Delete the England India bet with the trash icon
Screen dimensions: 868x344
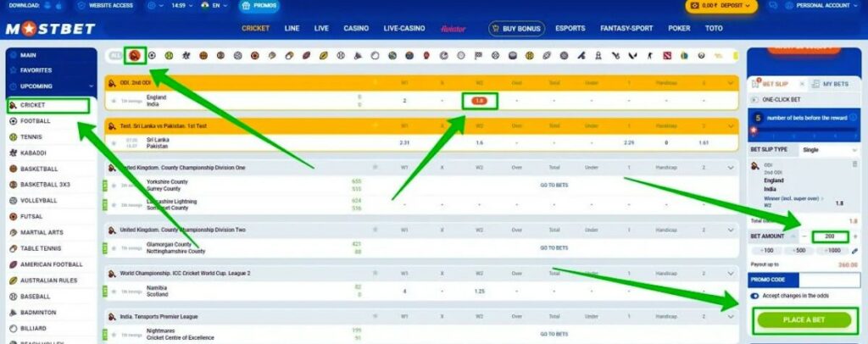pos(854,164)
